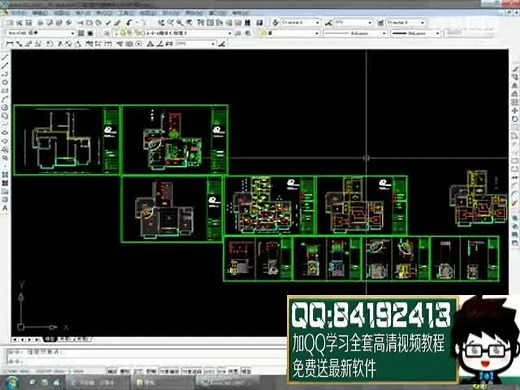Click the Table Style icon
Viewport: 520px width, 390px height.
click(x=381, y=22)
